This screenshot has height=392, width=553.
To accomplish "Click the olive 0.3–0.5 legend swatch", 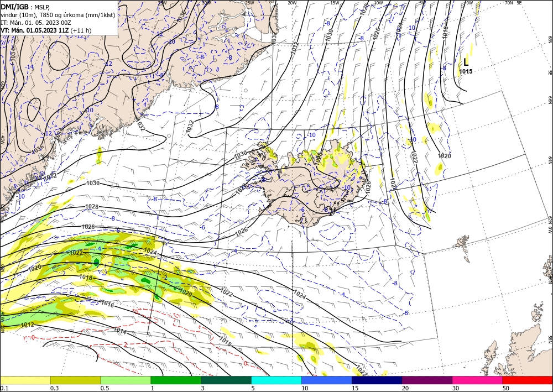I will 75,380.
